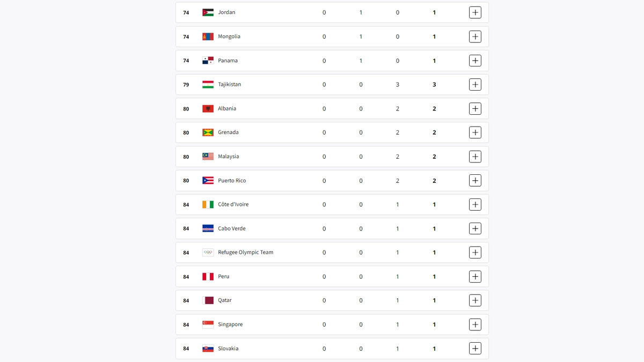Select the Refugee Olympic Team name
The width and height of the screenshot is (644, 362).
(245, 253)
